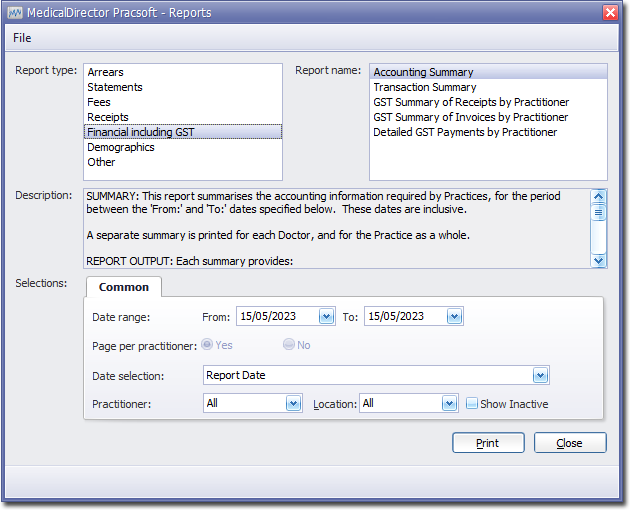The height and width of the screenshot is (511, 631).
Task: Choose Demographics in the report type list
Action: (120, 147)
